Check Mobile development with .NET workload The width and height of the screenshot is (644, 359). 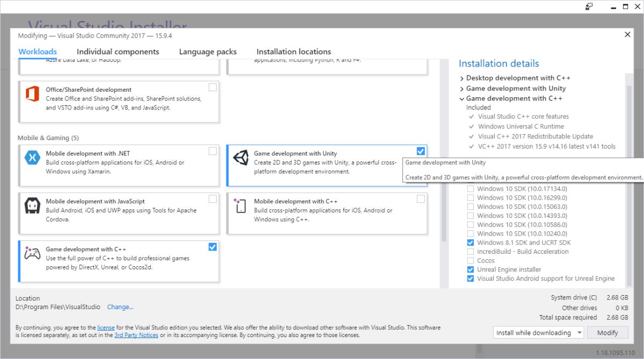pyautogui.click(x=213, y=151)
